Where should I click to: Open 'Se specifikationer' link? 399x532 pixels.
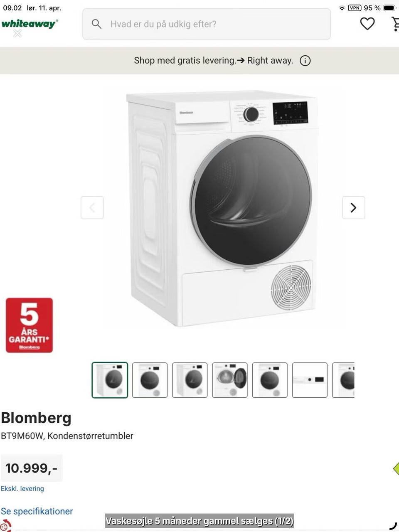point(37,511)
